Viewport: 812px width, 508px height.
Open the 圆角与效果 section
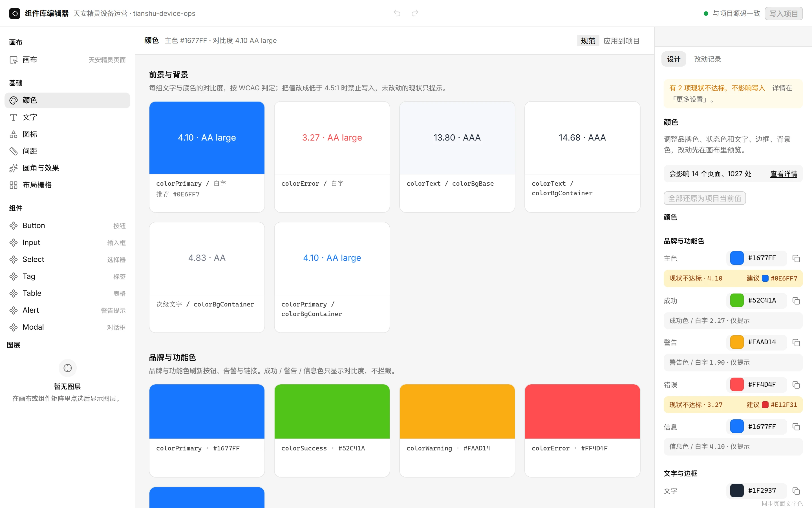[x=67, y=168]
